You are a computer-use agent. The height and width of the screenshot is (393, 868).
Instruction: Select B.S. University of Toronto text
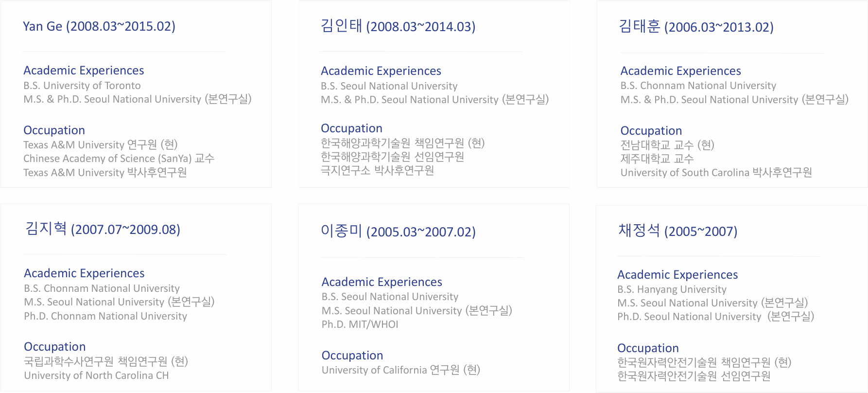[82, 86]
